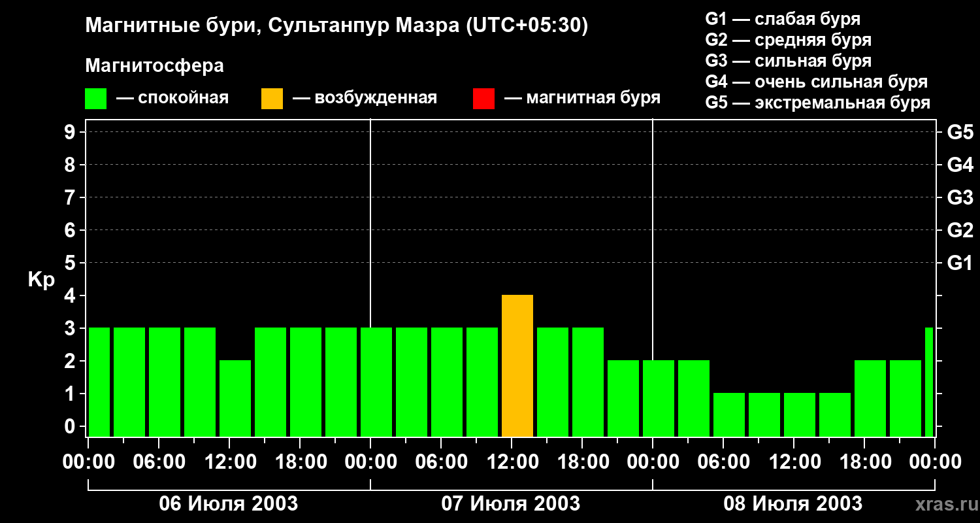Click 'G2 — средняя буря' description
This screenshot has width=980, height=523.
coord(788,40)
